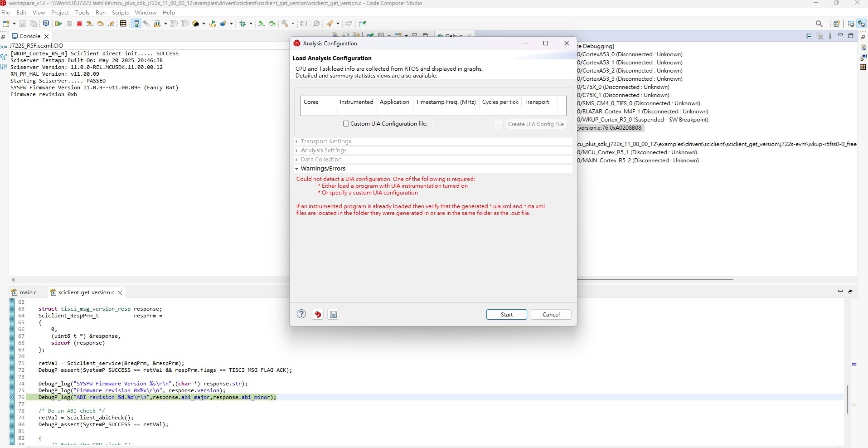Image resolution: width=868 pixels, height=448 pixels.
Task: Select the sciclient_get_version.c editor tab
Action: [86, 292]
